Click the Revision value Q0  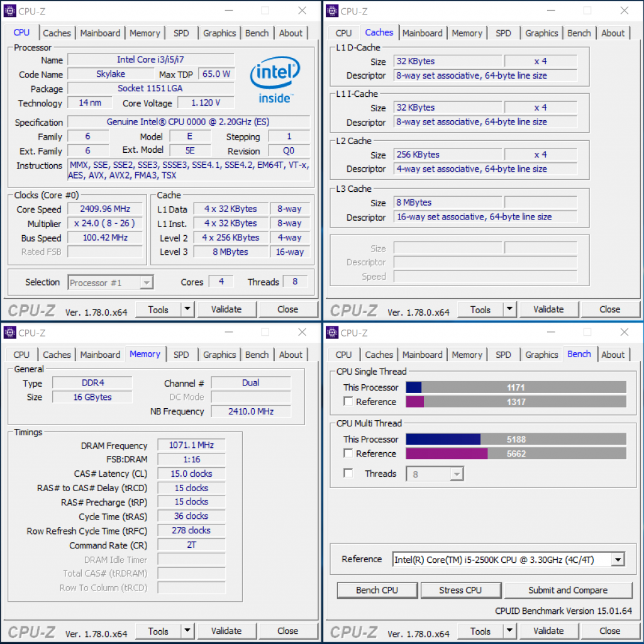[289, 151]
